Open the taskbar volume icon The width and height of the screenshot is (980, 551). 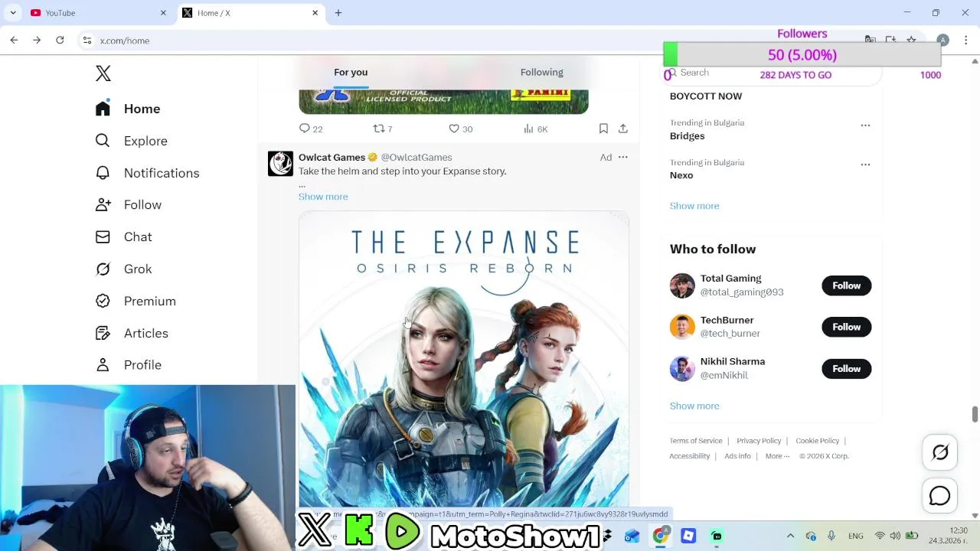coord(895,536)
